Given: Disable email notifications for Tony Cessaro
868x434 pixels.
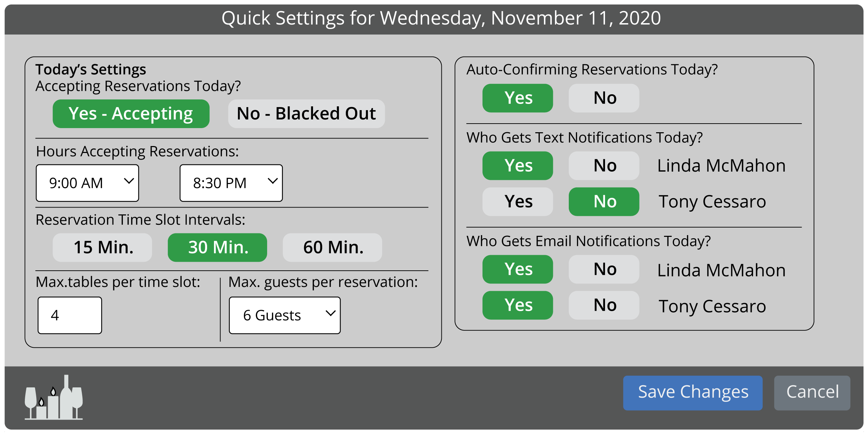Looking at the screenshot, I should [x=604, y=305].
